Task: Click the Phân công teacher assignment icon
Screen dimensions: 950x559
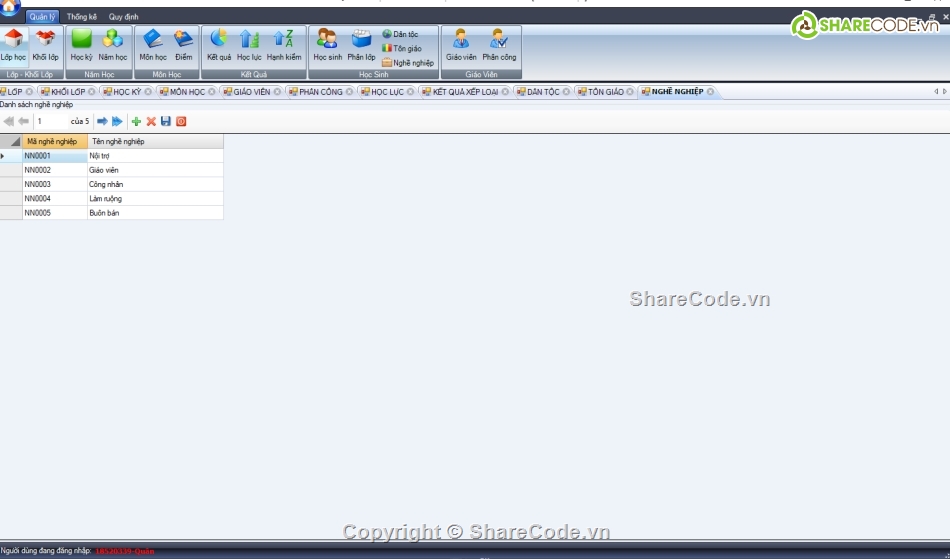Action: 499,45
